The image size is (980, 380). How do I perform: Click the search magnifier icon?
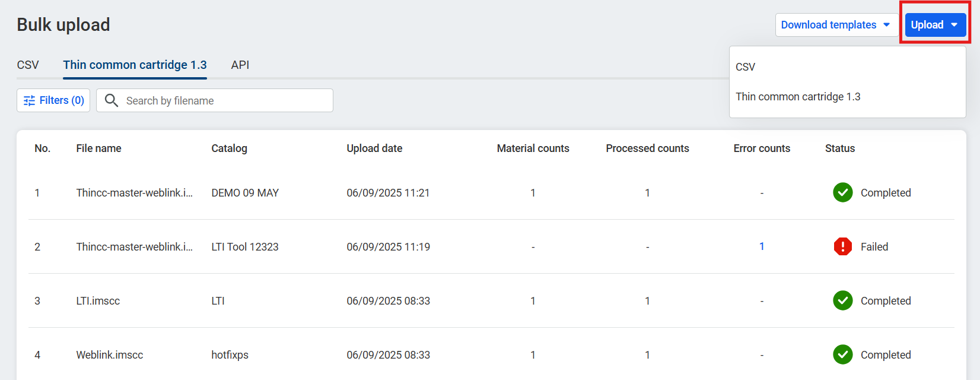point(112,100)
